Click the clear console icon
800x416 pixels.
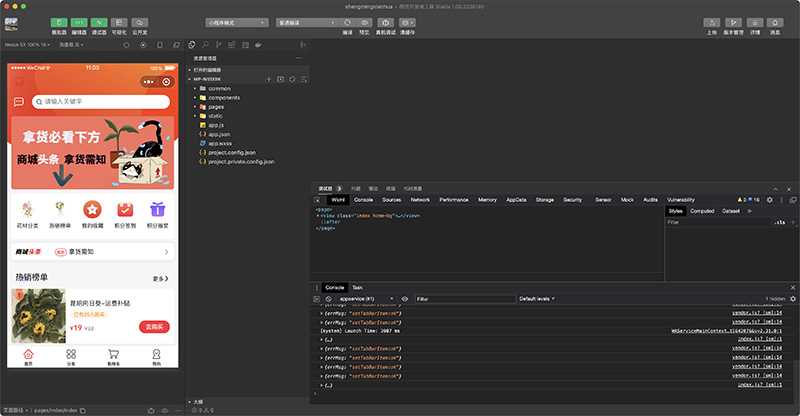click(329, 299)
